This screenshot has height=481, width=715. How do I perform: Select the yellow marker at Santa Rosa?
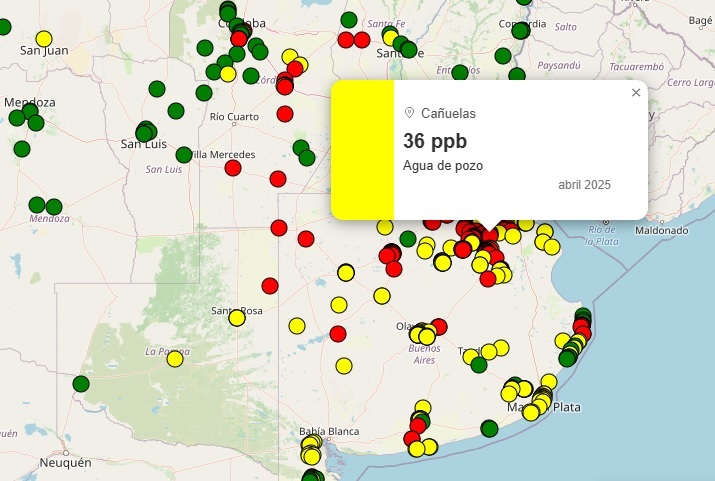click(237, 318)
